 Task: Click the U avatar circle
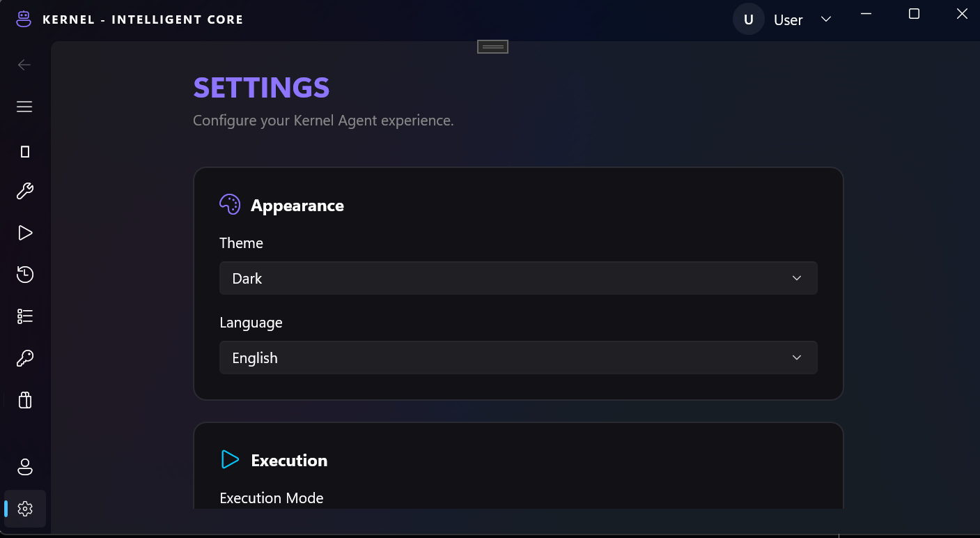pyautogui.click(x=749, y=20)
